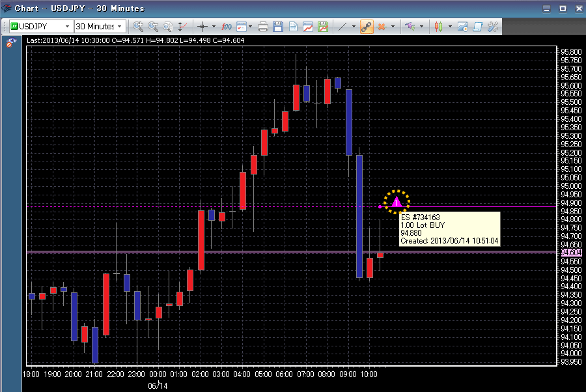This screenshot has width=586, height=392.
Task: Toggle the highlighted chain link icon
Action: click(367, 27)
